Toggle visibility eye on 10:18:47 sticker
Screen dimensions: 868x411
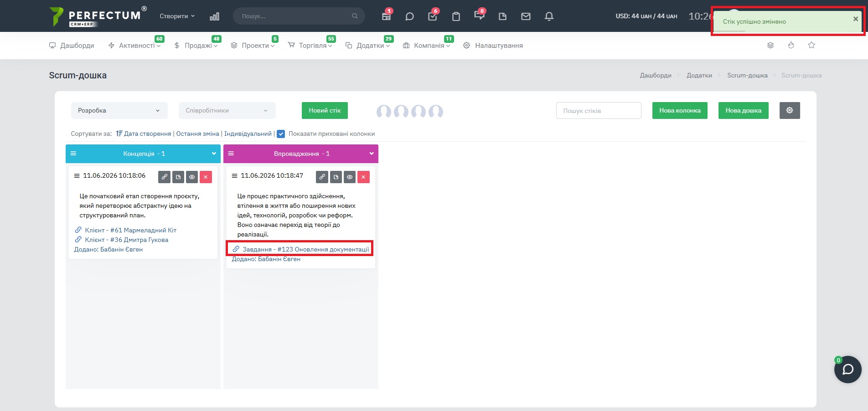point(350,177)
